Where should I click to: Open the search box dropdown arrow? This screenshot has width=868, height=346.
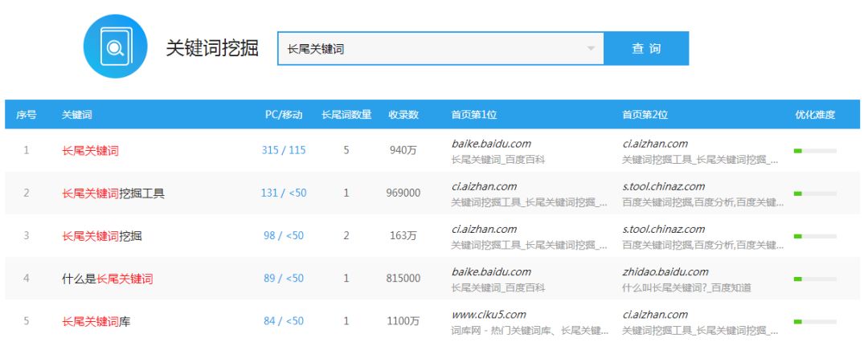pyautogui.click(x=592, y=49)
